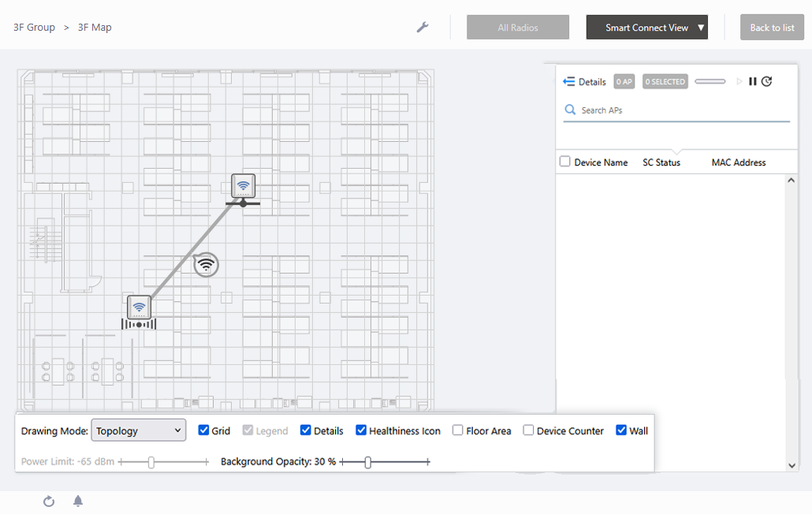The height and width of the screenshot is (514, 812).
Task: Click the upper access point icon on map
Action: tap(244, 186)
